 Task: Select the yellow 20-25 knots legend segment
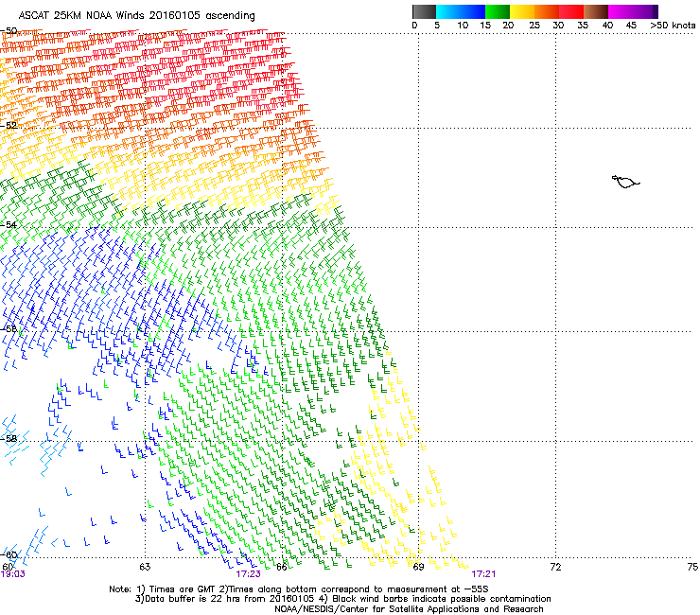pos(522,11)
